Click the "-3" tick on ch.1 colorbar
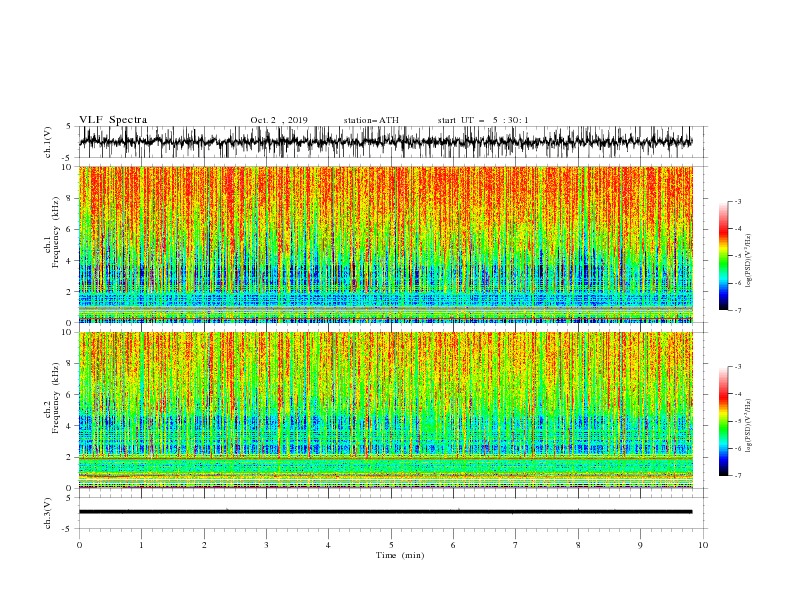The image size is (792, 612). point(738,201)
